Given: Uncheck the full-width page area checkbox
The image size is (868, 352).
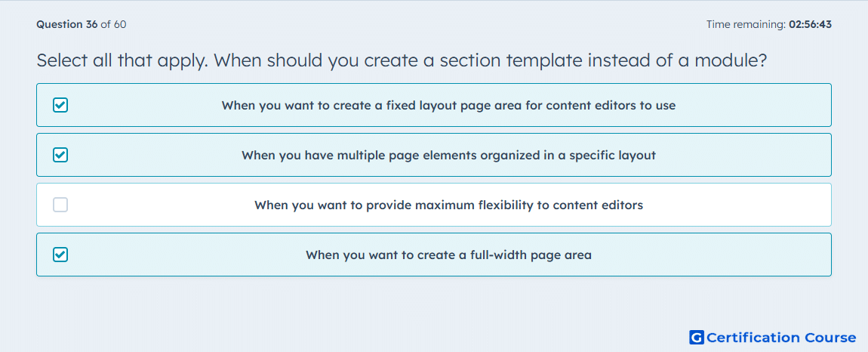Looking at the screenshot, I should tap(60, 255).
